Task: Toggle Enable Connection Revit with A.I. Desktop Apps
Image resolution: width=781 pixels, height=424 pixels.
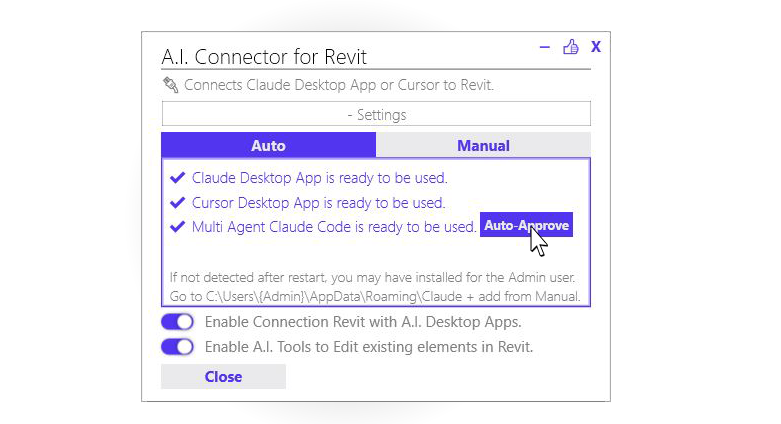Action: [x=177, y=322]
